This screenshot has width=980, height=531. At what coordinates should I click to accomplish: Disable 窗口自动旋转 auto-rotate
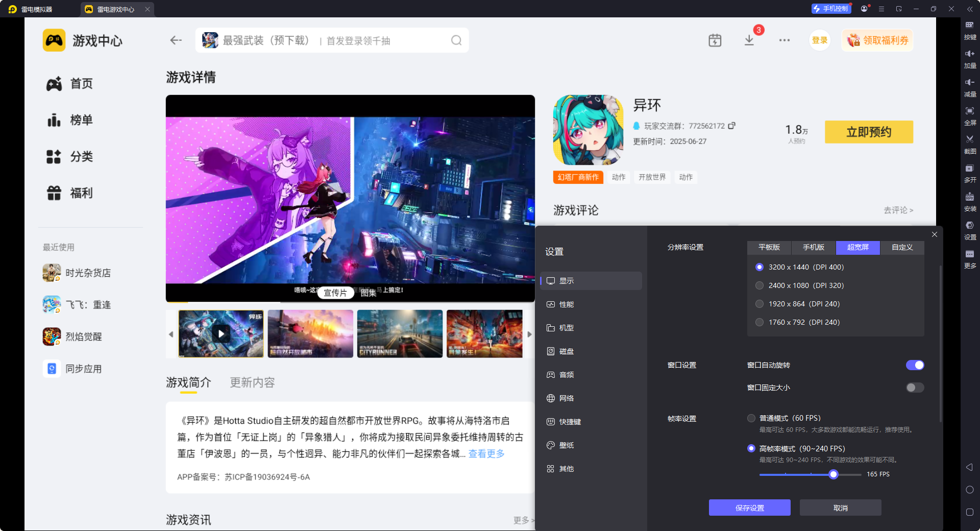tap(914, 365)
